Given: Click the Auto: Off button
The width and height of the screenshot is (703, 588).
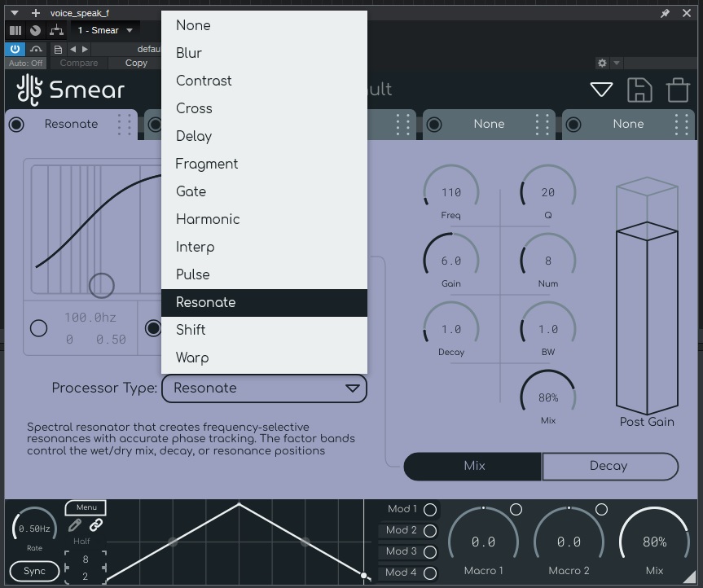Looking at the screenshot, I should [x=25, y=64].
